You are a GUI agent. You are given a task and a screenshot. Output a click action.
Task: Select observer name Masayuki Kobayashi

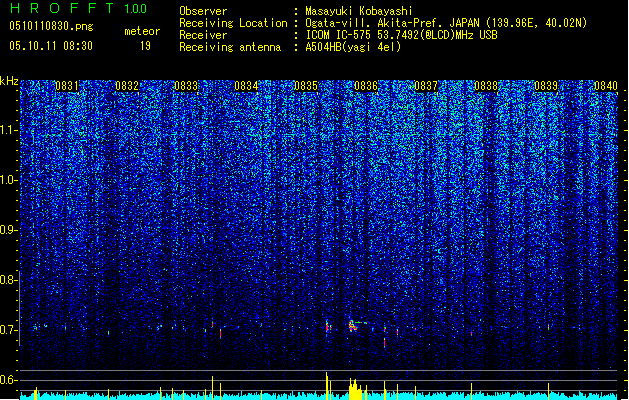(359, 11)
